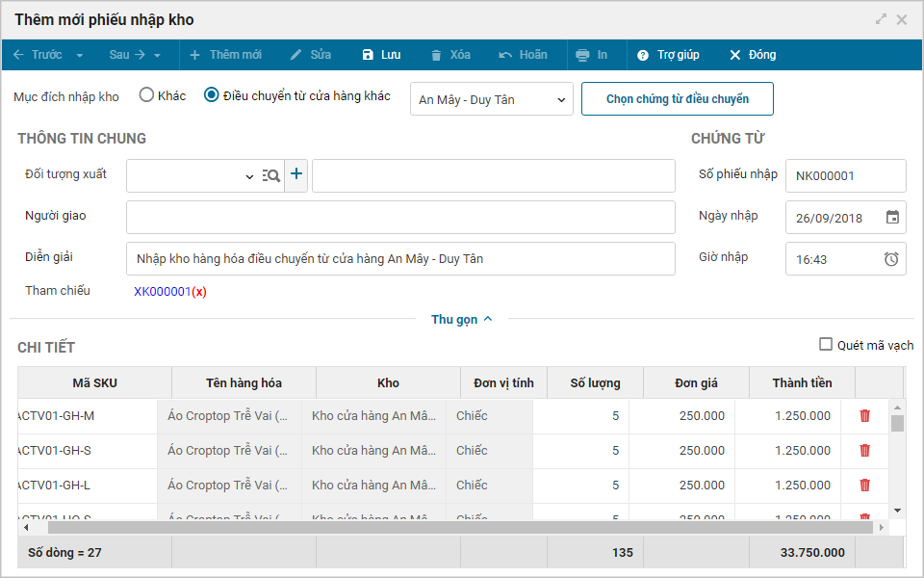Screen dimensions: 924x578
Task: Add new Đối tượng xuất with plus icon
Action: point(296,174)
